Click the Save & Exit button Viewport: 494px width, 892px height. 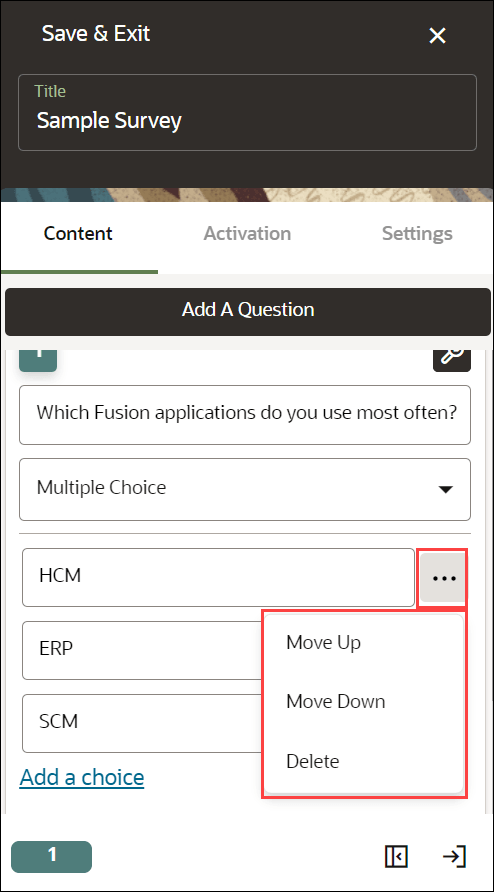point(96,34)
